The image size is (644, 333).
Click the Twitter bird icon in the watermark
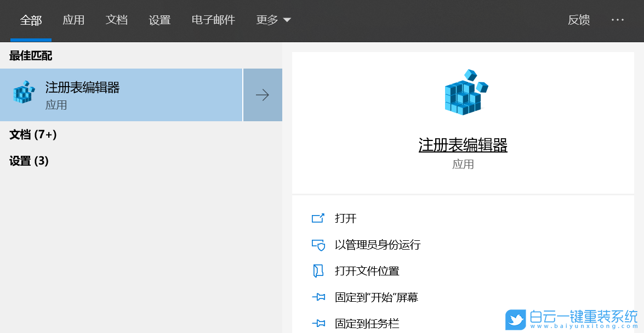tap(515, 320)
